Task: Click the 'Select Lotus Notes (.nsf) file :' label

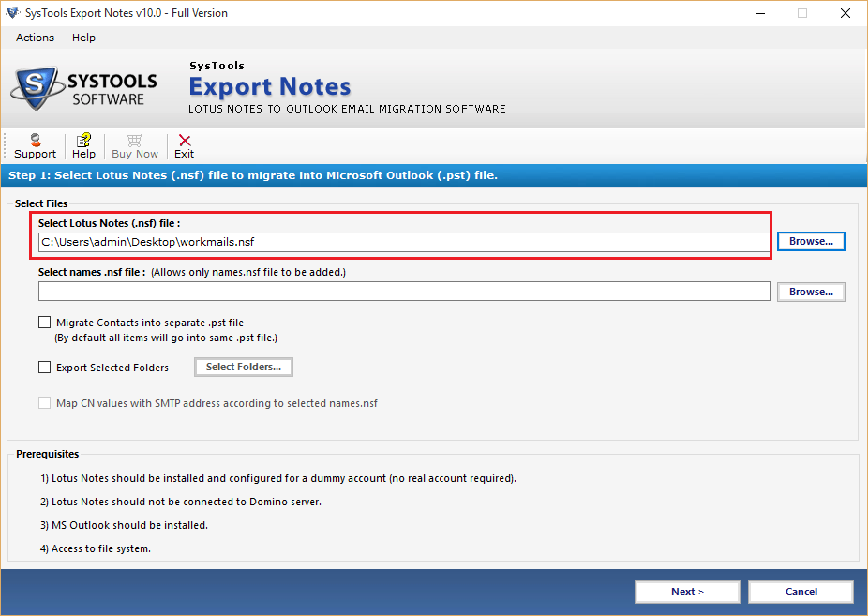Action: click(x=109, y=223)
